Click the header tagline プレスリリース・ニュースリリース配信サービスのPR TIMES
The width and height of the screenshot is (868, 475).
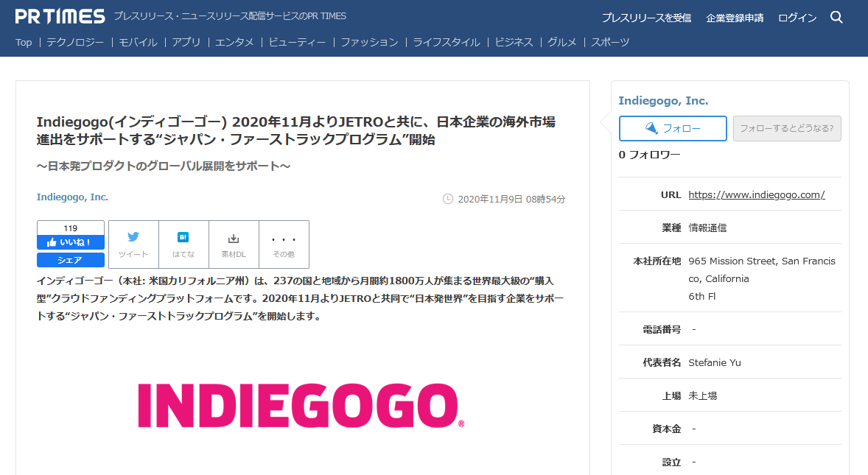[231, 17]
